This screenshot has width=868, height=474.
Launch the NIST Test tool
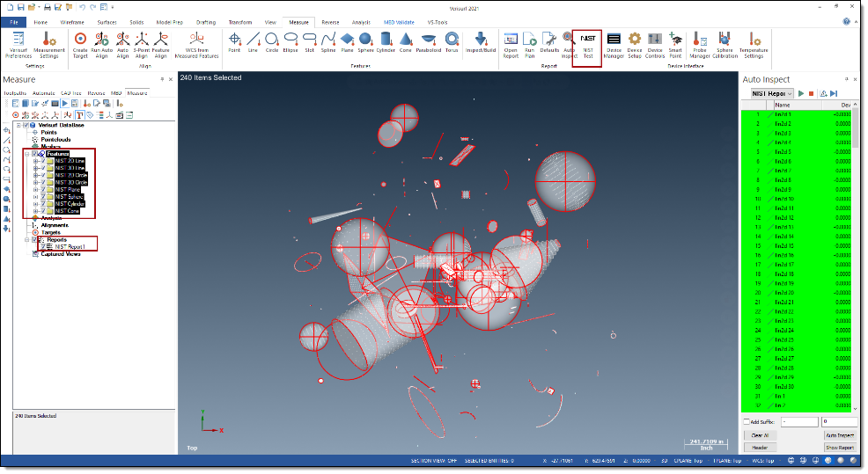(x=587, y=45)
